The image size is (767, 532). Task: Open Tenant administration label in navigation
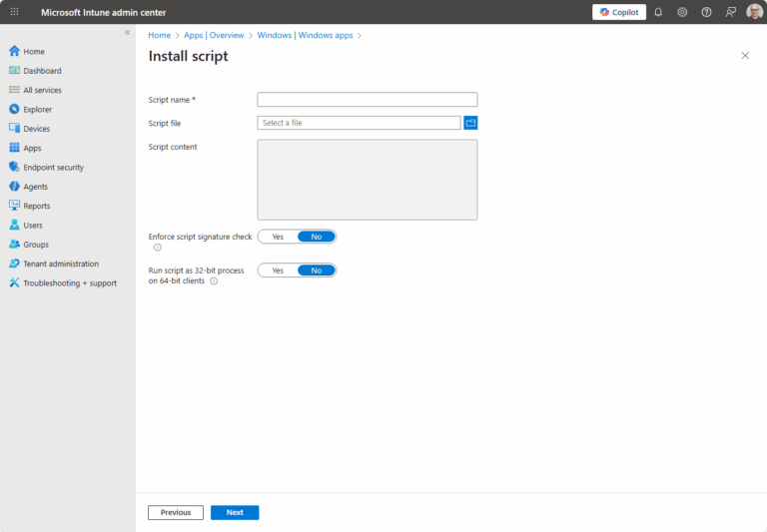61,264
